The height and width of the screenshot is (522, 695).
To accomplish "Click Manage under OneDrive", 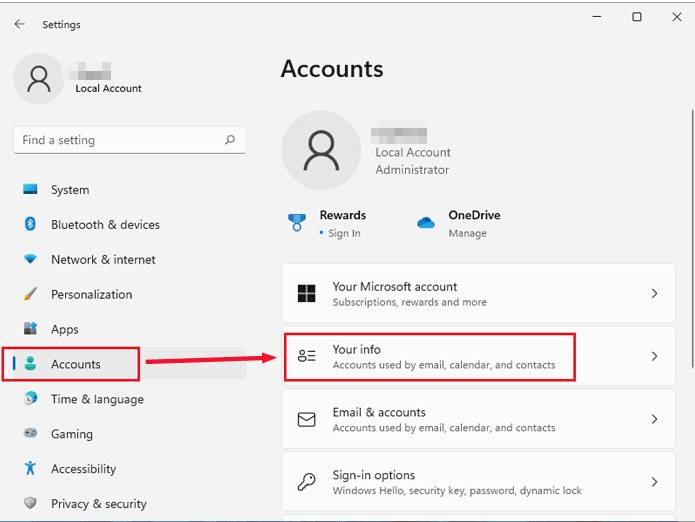I will pyautogui.click(x=467, y=233).
